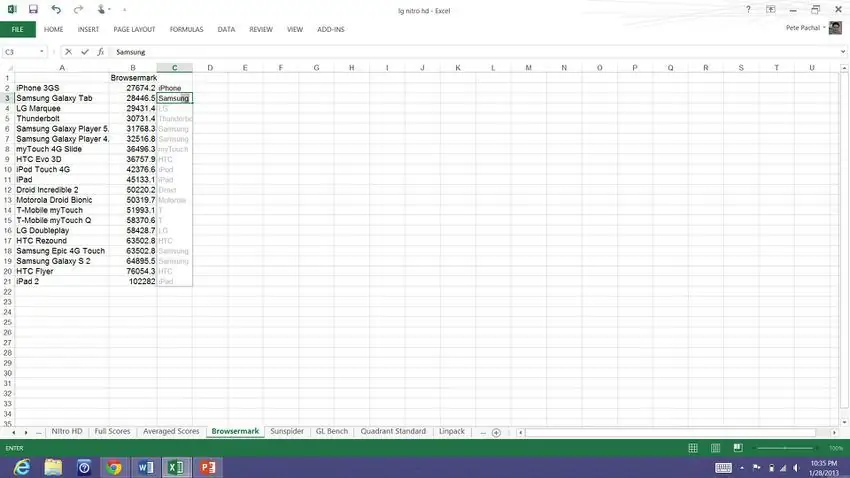The image size is (850, 478).
Task: Open File Explorer from taskbar
Action: click(x=53, y=467)
